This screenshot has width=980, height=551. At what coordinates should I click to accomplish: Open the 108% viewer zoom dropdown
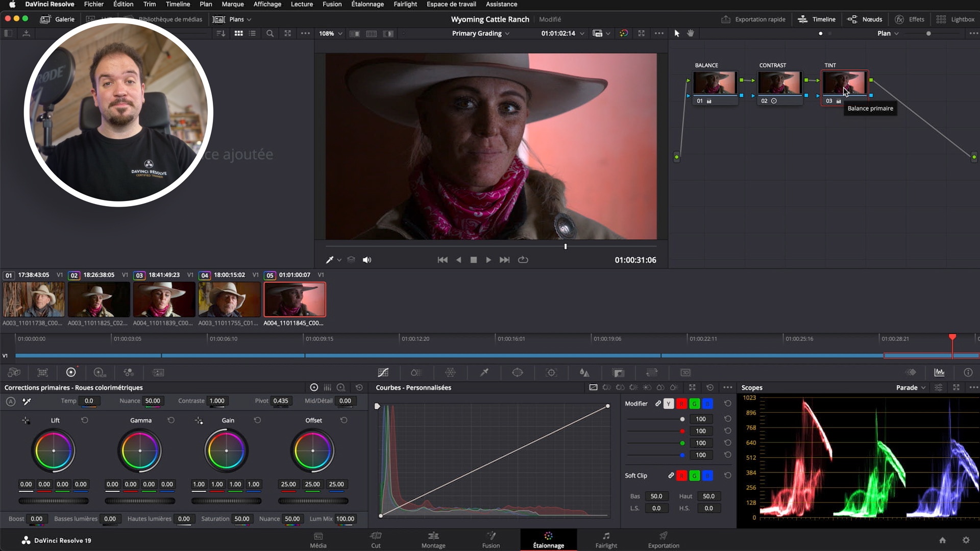tap(330, 33)
